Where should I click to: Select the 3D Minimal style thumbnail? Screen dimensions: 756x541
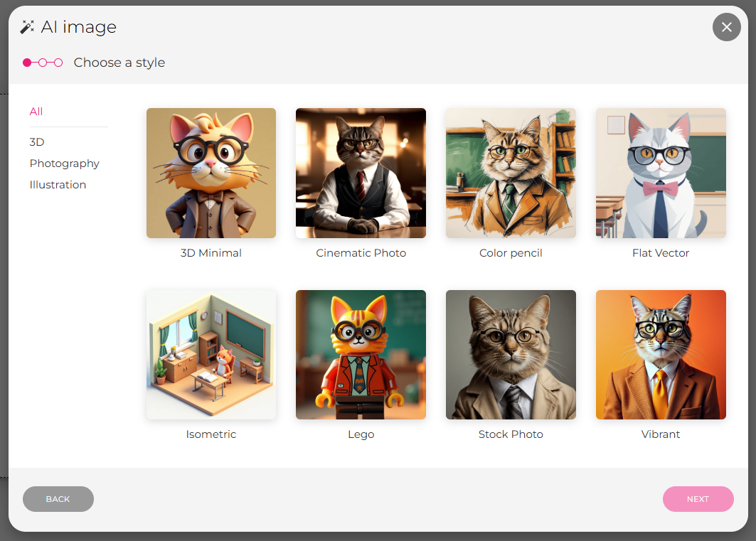coord(211,173)
